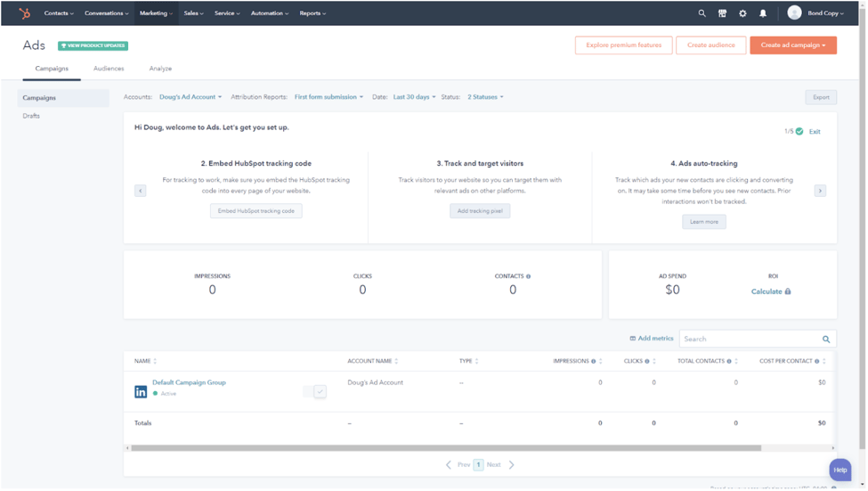The image size is (868, 491).
Task: Sort table by Impressions column
Action: click(601, 361)
